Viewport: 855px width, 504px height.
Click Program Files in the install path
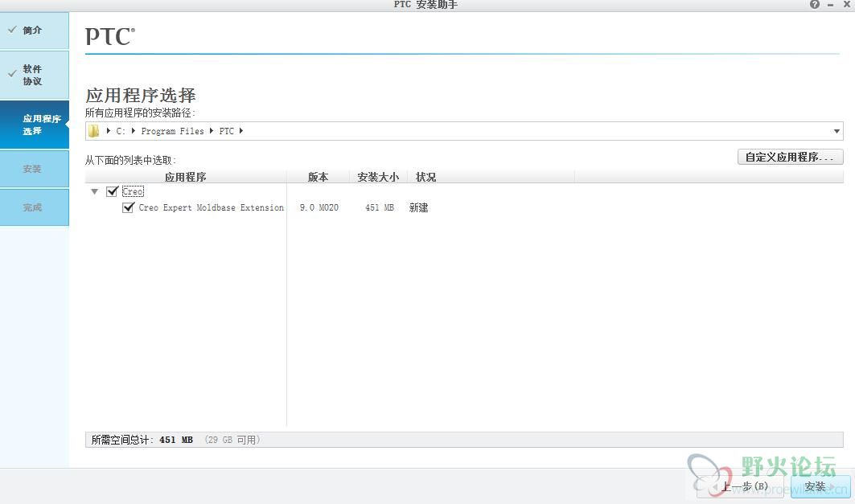tap(172, 131)
